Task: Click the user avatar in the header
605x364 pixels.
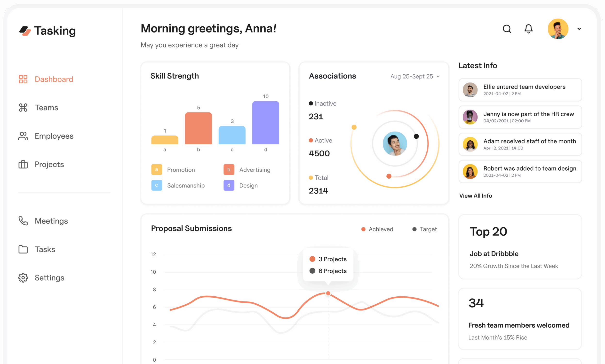Action: point(558,29)
